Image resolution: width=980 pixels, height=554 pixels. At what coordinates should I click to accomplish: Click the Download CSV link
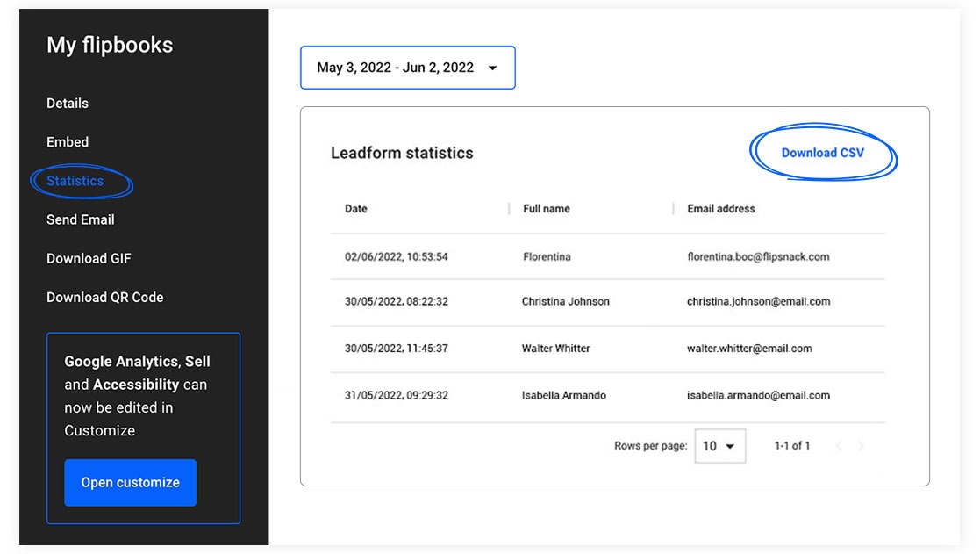click(x=822, y=153)
